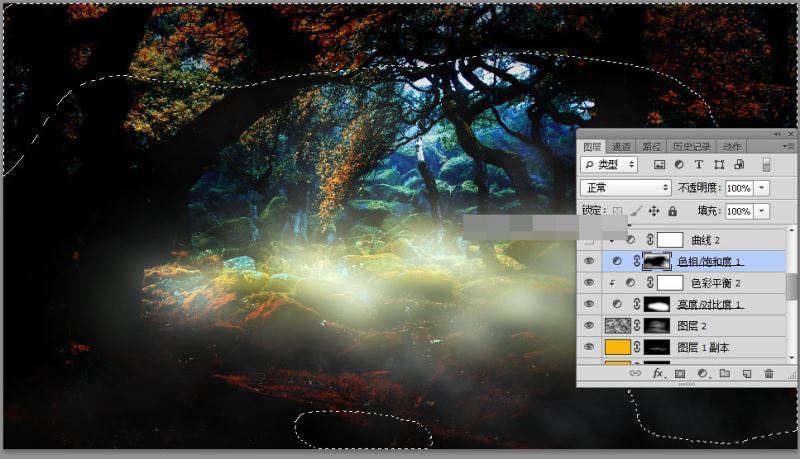Open the layers panel flyout menu
This screenshot has width=800, height=459.
pos(787,146)
